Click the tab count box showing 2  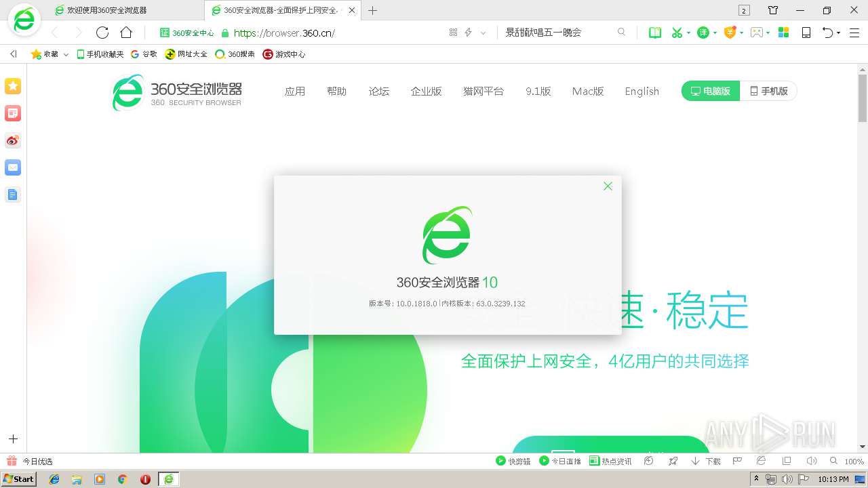(744, 10)
